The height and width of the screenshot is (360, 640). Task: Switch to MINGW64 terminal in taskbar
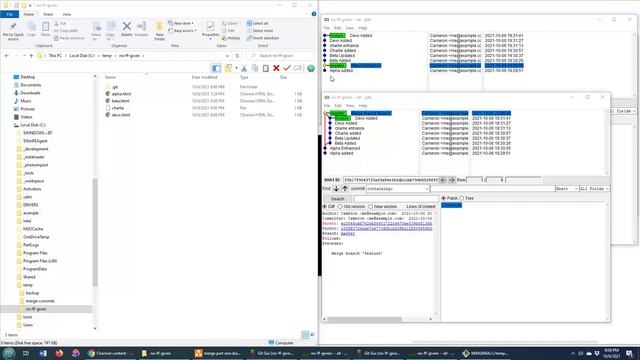pyautogui.click(x=485, y=353)
